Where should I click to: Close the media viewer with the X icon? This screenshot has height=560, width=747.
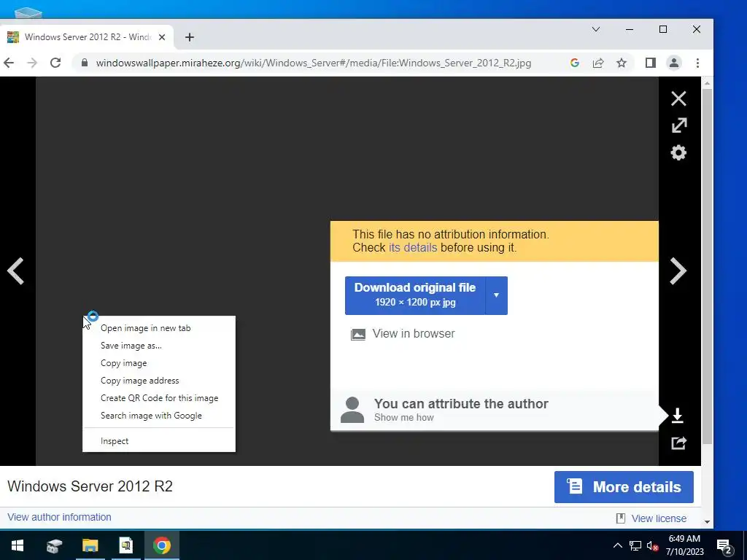tap(678, 98)
